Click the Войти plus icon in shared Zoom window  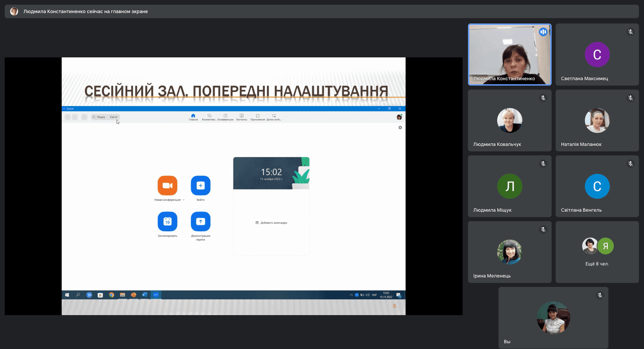coord(201,186)
